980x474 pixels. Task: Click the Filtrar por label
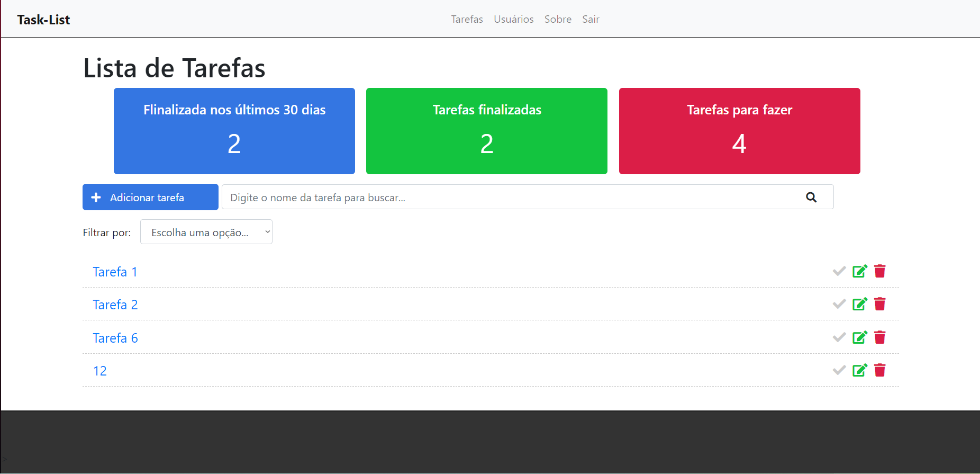click(107, 232)
